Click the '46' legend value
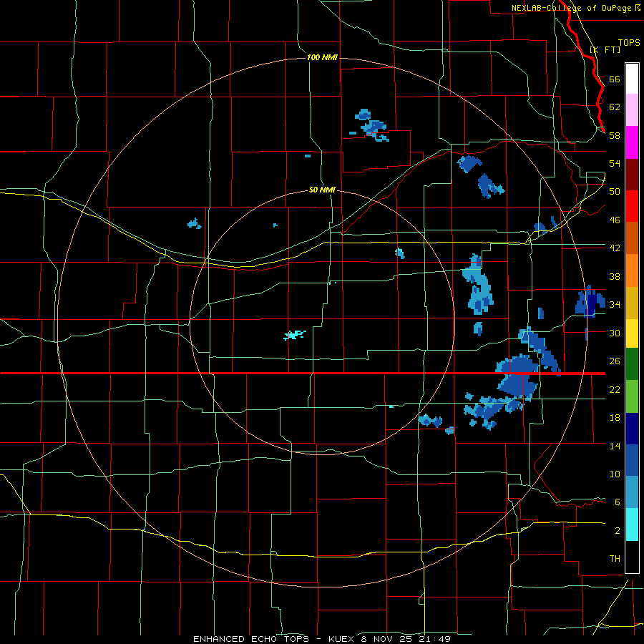Screen dimensions: 644x644 [x=615, y=220]
